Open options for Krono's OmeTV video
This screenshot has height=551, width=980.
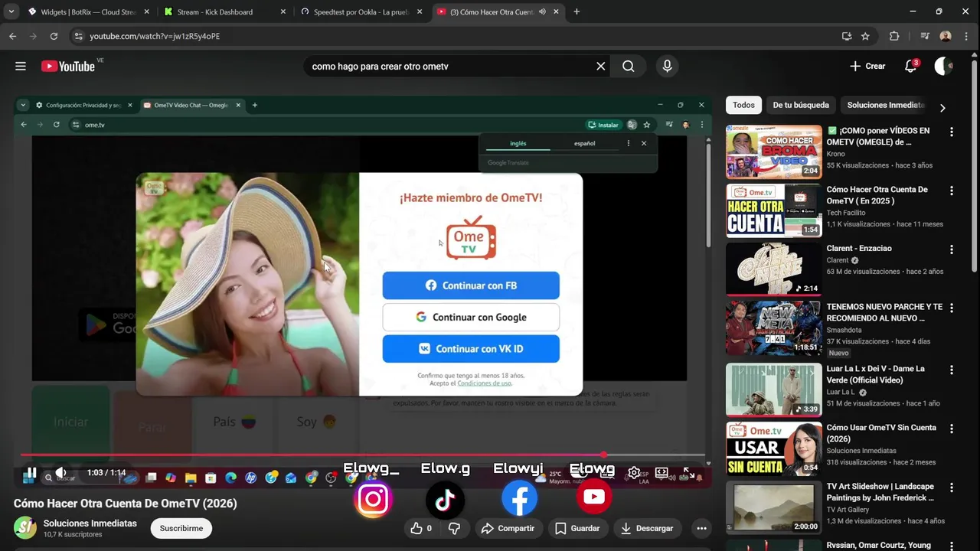952,132
